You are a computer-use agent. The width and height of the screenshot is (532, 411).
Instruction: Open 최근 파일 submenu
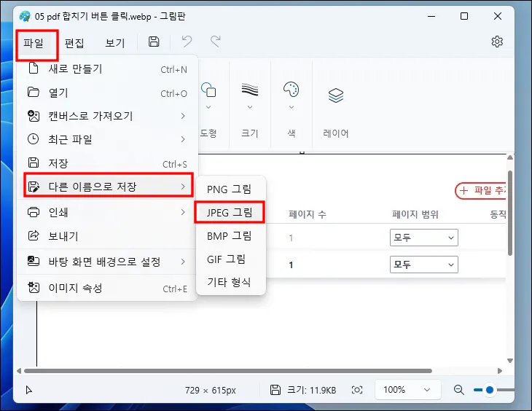point(107,139)
